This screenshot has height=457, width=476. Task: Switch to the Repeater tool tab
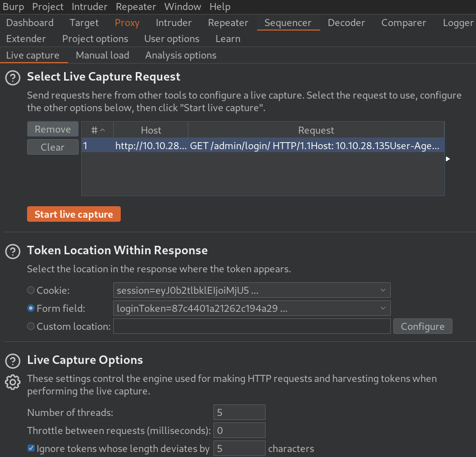(228, 23)
